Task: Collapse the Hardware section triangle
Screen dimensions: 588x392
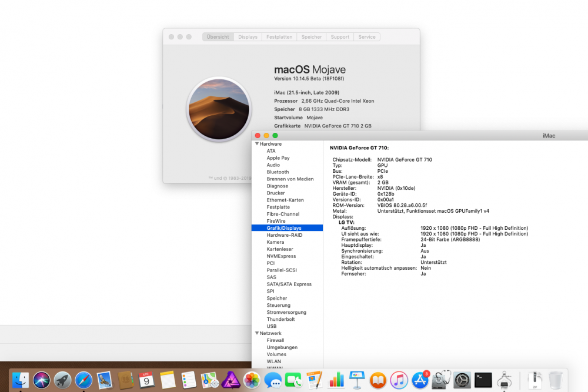Action: coord(257,143)
